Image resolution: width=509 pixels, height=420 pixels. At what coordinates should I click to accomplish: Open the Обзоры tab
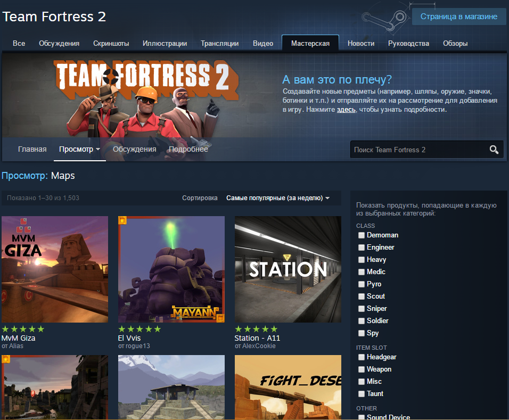[x=455, y=43]
